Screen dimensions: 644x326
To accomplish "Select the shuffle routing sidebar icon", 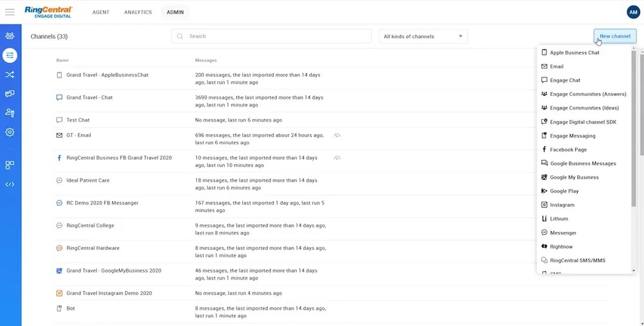I will pos(10,75).
